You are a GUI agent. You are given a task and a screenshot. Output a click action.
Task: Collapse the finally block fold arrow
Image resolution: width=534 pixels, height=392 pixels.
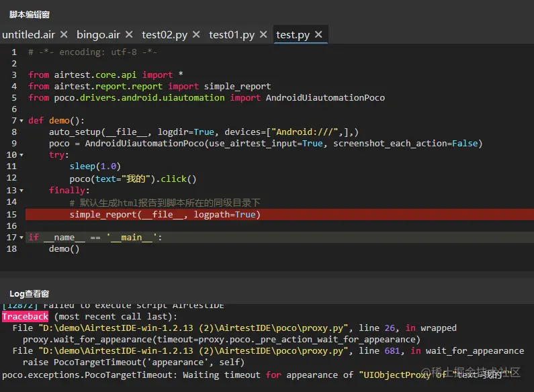click(21, 191)
